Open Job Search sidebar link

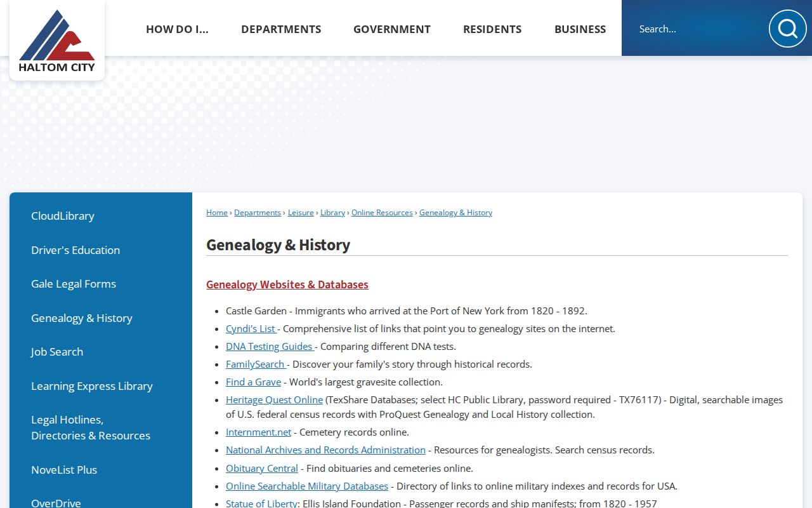57,352
